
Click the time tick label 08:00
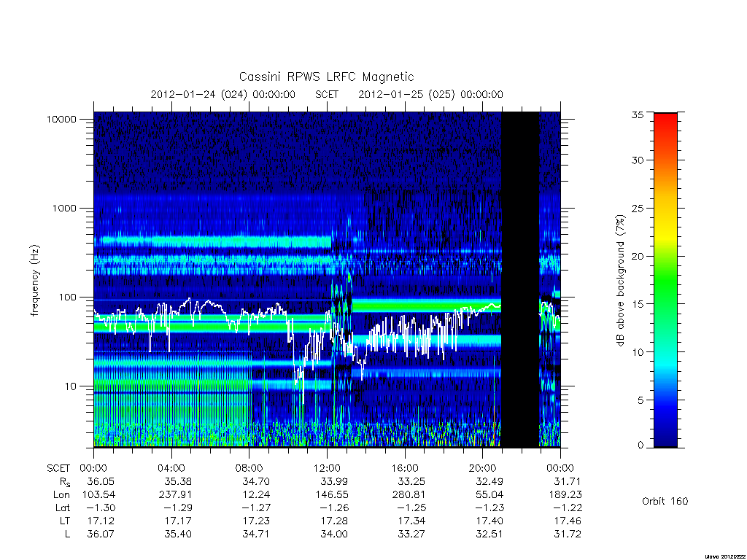[249, 469]
